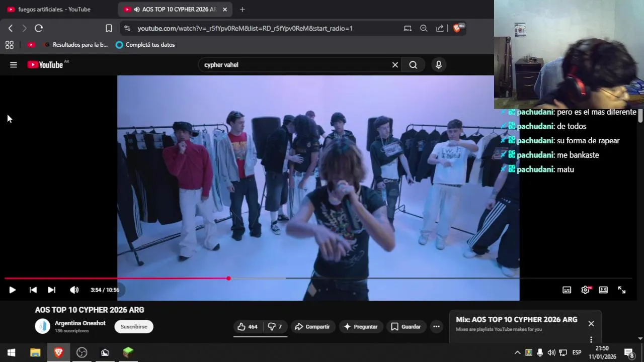
Task: Close the Mix playlist panel
Action: coord(591,324)
